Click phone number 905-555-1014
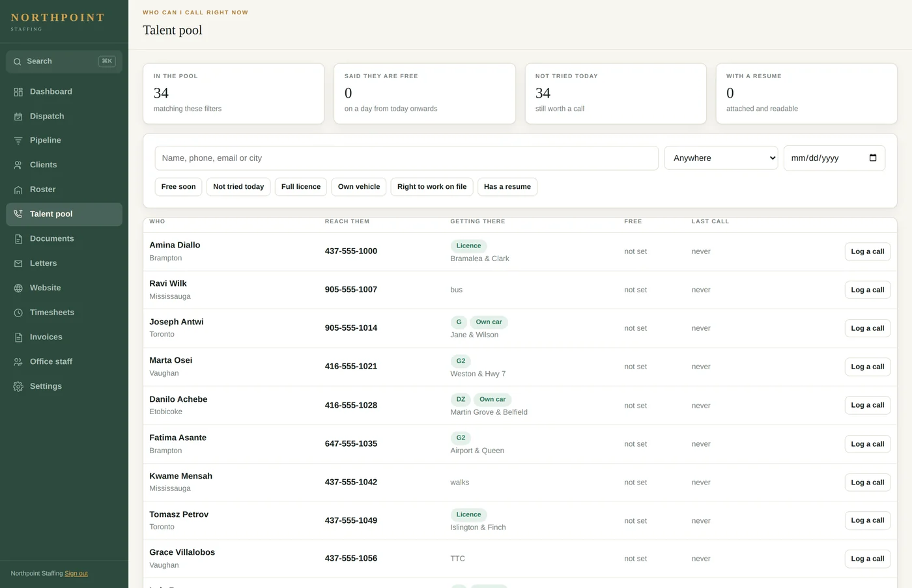 coord(351,328)
